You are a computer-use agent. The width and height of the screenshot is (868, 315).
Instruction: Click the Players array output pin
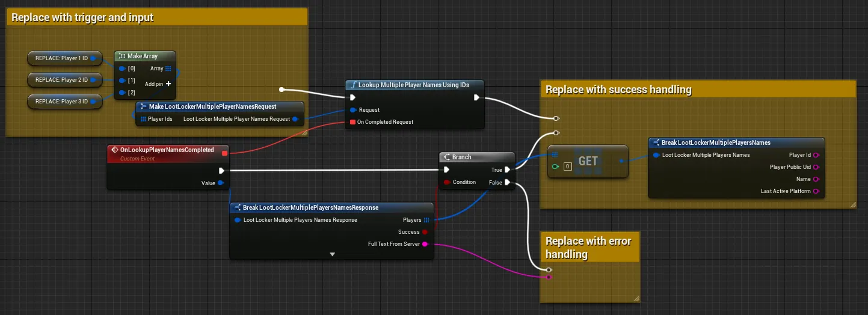click(426, 220)
